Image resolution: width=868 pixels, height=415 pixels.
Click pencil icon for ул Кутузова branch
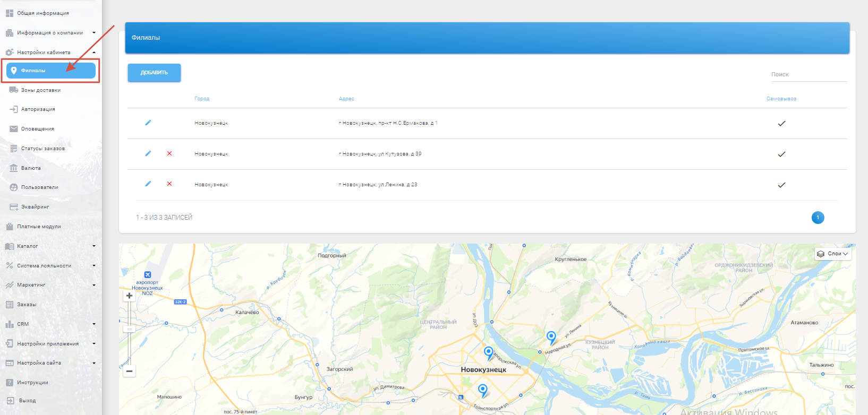pos(148,153)
